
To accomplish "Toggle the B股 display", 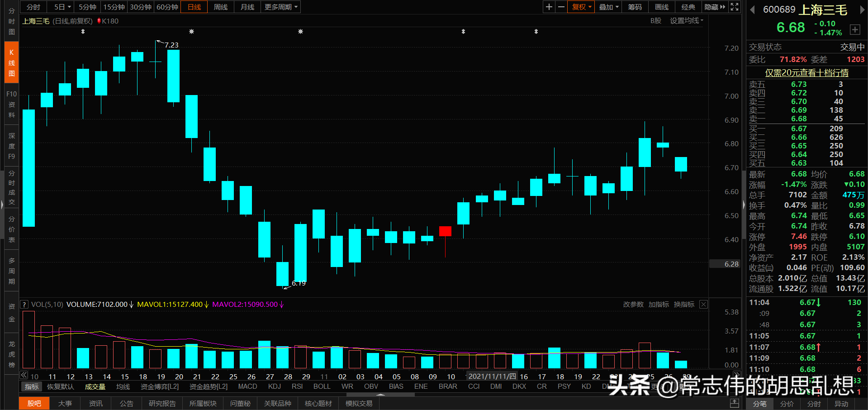I will [x=655, y=20].
